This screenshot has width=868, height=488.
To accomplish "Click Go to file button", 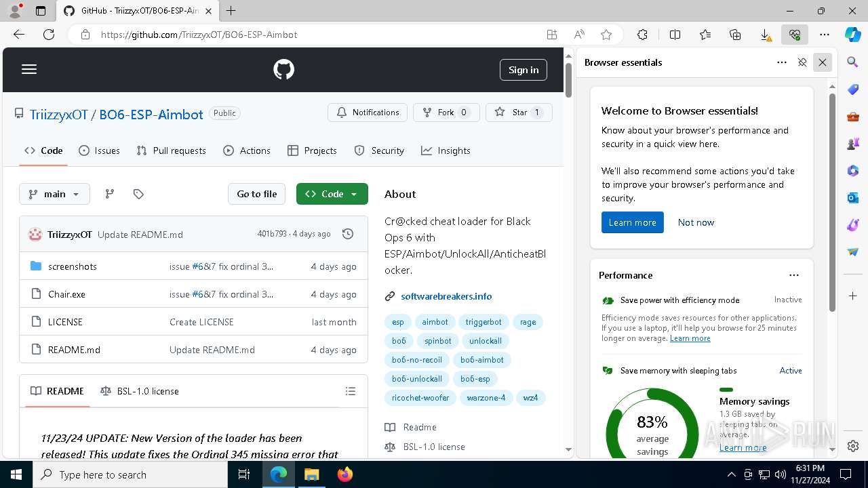I will pyautogui.click(x=257, y=194).
